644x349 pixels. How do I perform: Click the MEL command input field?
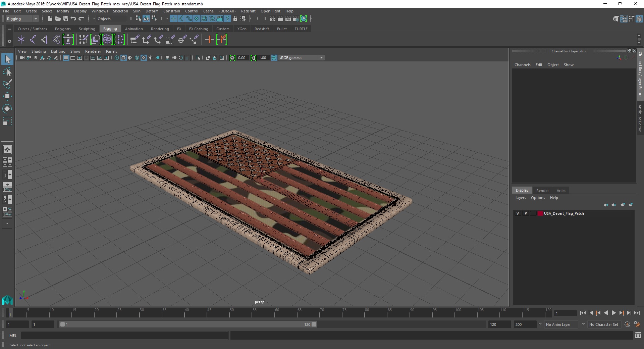124,335
